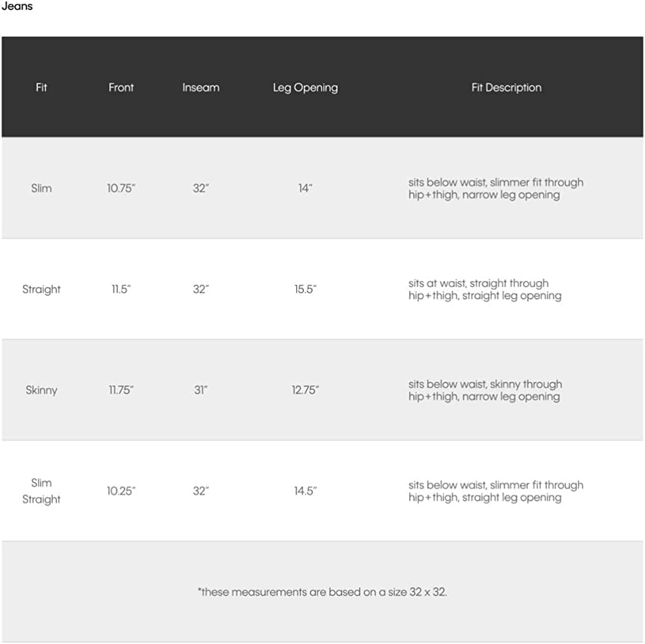Select the "Slim" fit row label

[41, 188]
